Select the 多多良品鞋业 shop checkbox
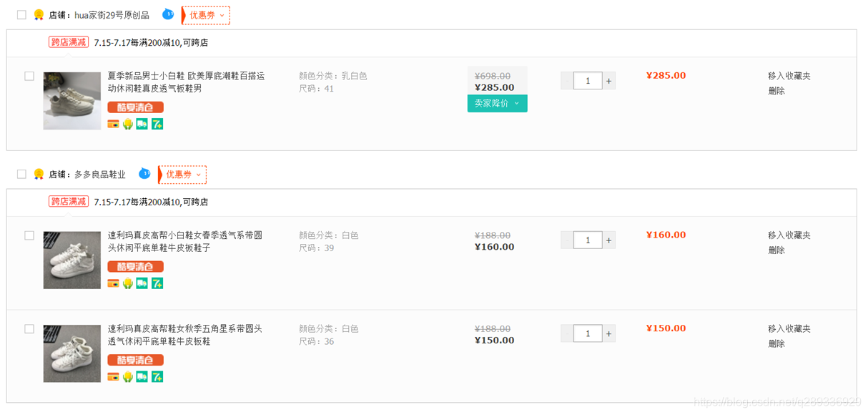 (21, 175)
